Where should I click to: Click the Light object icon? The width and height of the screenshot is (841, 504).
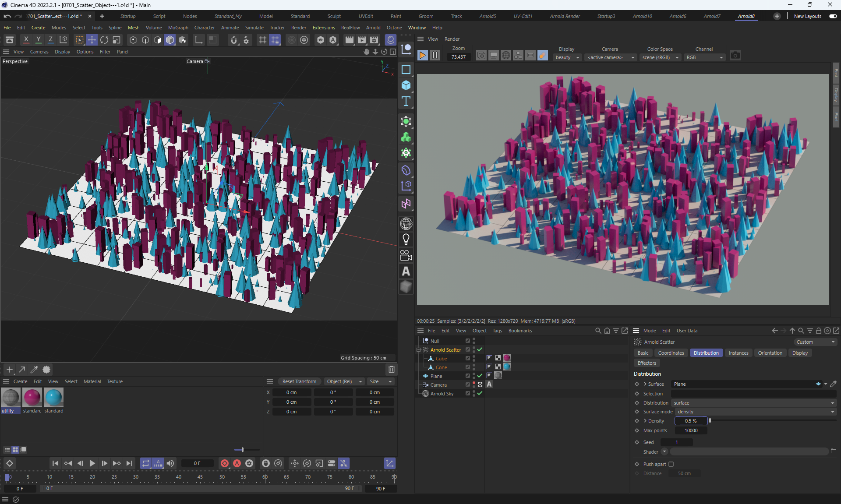406,240
